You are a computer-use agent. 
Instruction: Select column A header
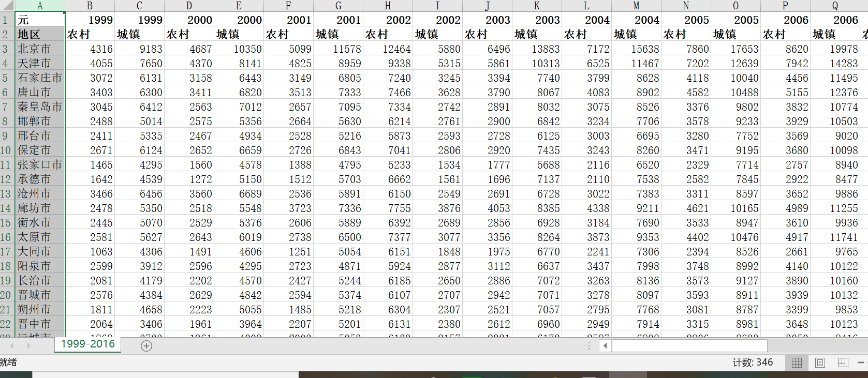(x=40, y=6)
